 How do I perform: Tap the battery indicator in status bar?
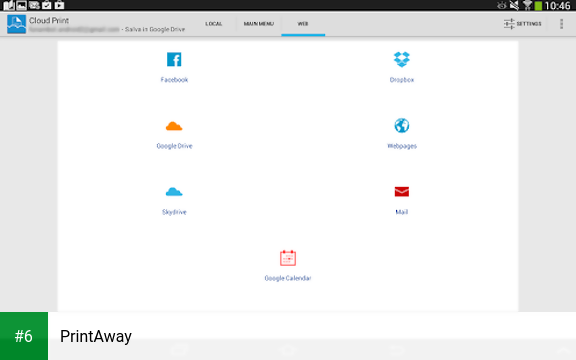point(538,6)
